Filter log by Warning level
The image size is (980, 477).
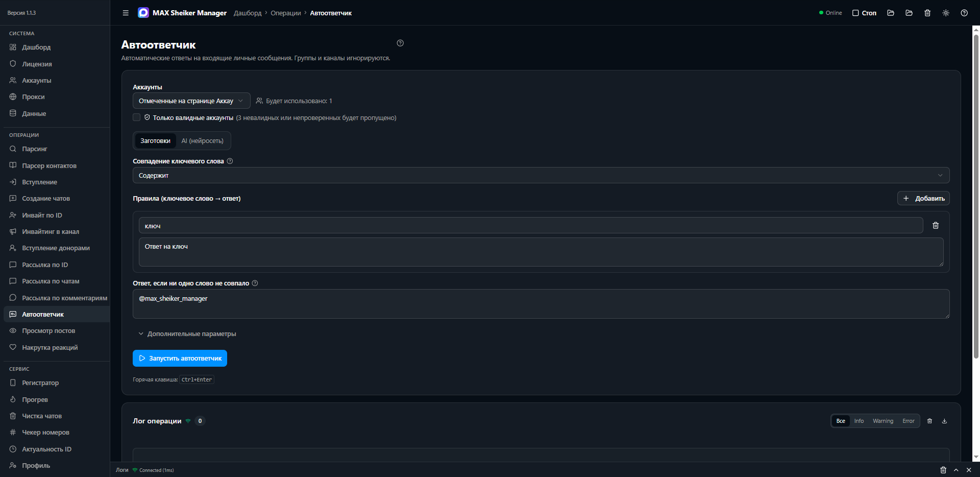tap(883, 421)
